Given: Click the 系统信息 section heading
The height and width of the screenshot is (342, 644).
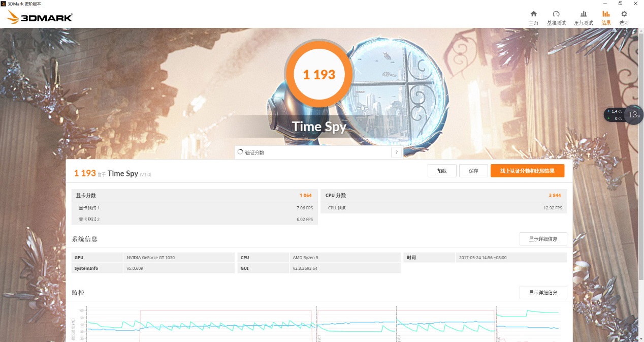Looking at the screenshot, I should [85, 239].
